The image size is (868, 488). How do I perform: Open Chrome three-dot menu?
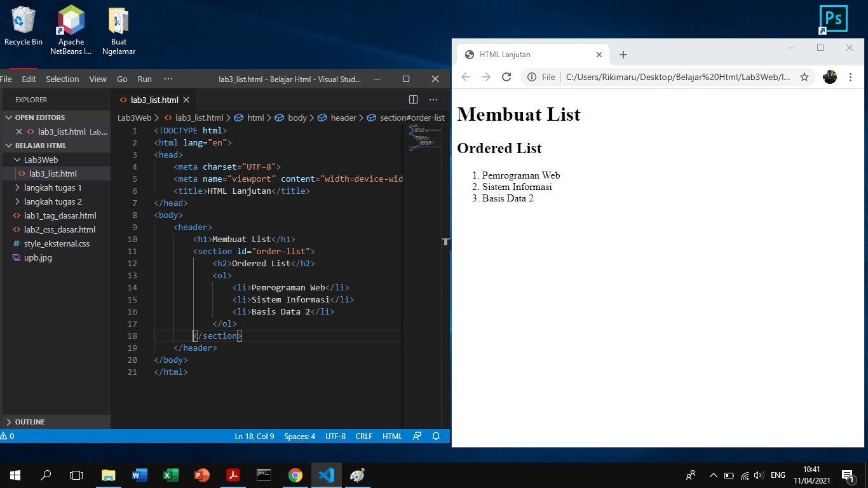[x=850, y=77]
